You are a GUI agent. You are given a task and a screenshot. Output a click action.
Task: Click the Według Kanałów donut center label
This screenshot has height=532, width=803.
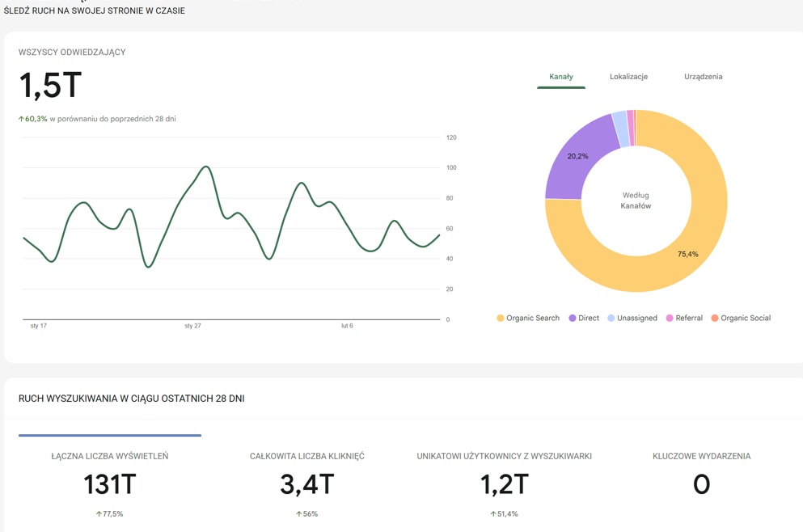pos(636,201)
